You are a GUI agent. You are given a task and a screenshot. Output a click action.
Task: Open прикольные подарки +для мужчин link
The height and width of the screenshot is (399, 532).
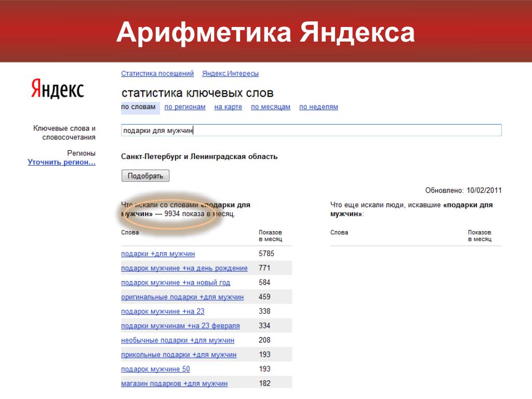point(179,354)
